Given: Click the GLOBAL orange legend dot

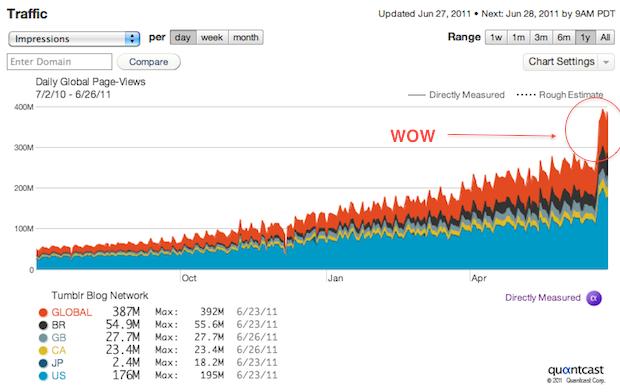Looking at the screenshot, I should pos(43,312).
